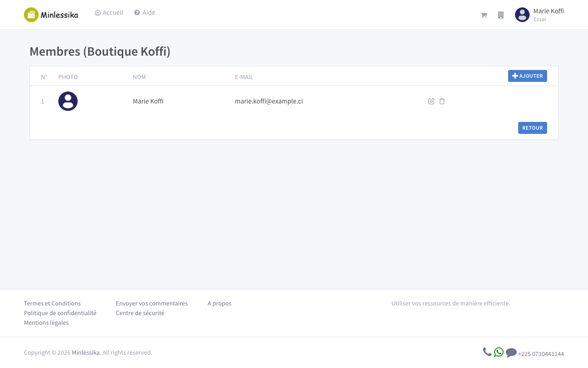The image size is (588, 368).
Task: Open the Aide menu item
Action: (145, 12)
